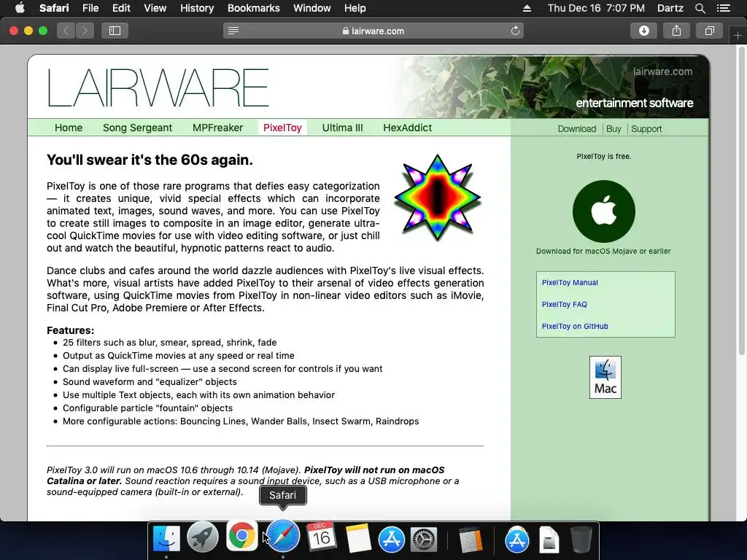Image resolution: width=747 pixels, height=560 pixels.
Task: Open the Window menu
Action: (x=312, y=8)
